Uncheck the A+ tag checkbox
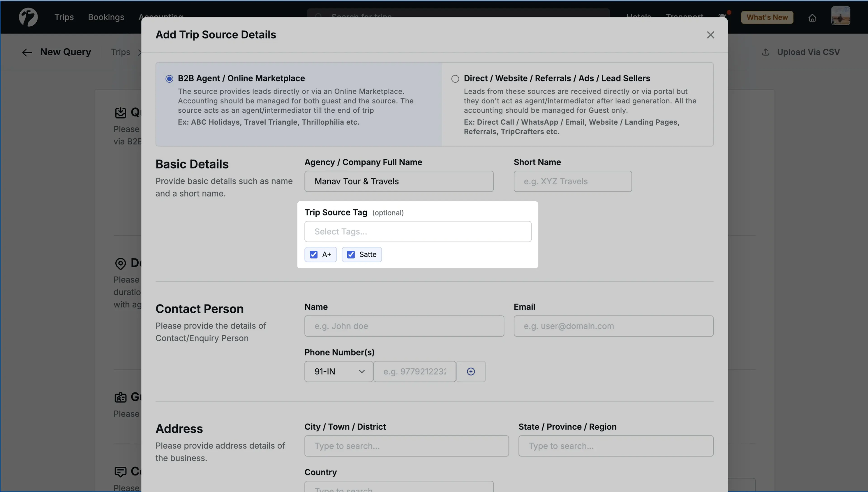Viewport: 868px width, 492px height. click(314, 254)
